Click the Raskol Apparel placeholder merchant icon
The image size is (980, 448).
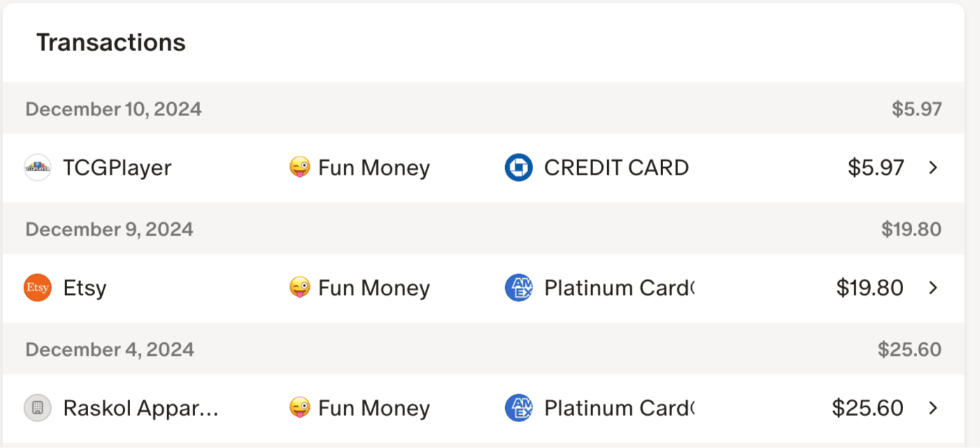(38, 408)
